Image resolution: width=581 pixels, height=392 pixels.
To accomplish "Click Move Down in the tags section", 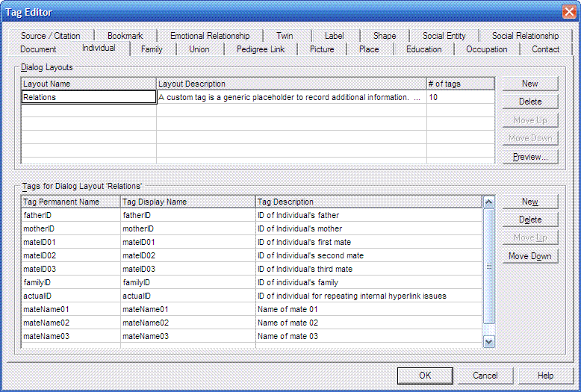I will (529, 256).
